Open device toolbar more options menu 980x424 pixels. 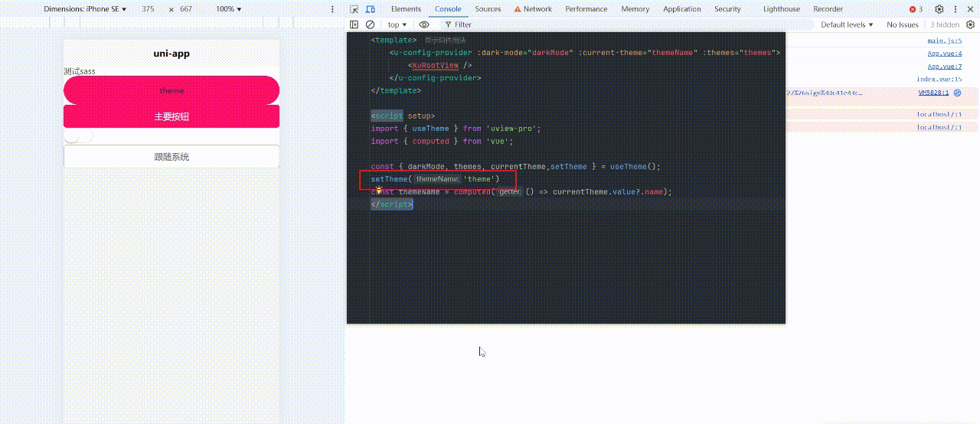(332, 9)
